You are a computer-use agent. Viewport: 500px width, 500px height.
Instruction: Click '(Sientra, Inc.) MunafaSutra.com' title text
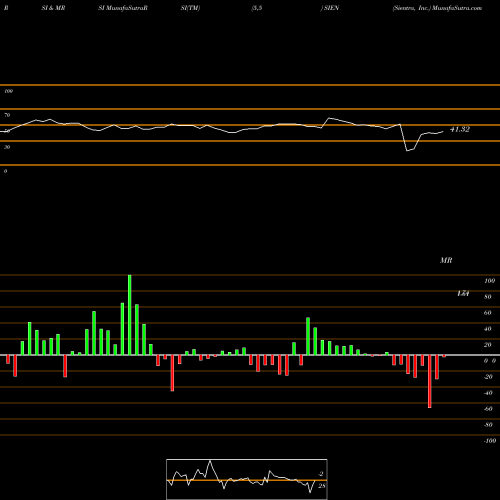[x=437, y=8]
